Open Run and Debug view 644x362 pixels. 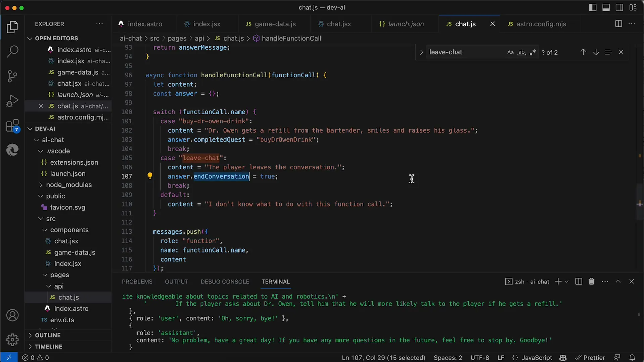[12, 101]
